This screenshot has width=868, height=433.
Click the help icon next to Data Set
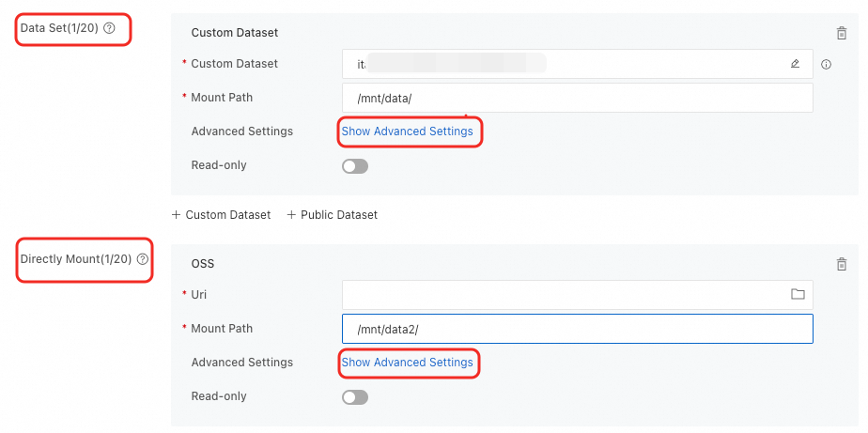[109, 28]
